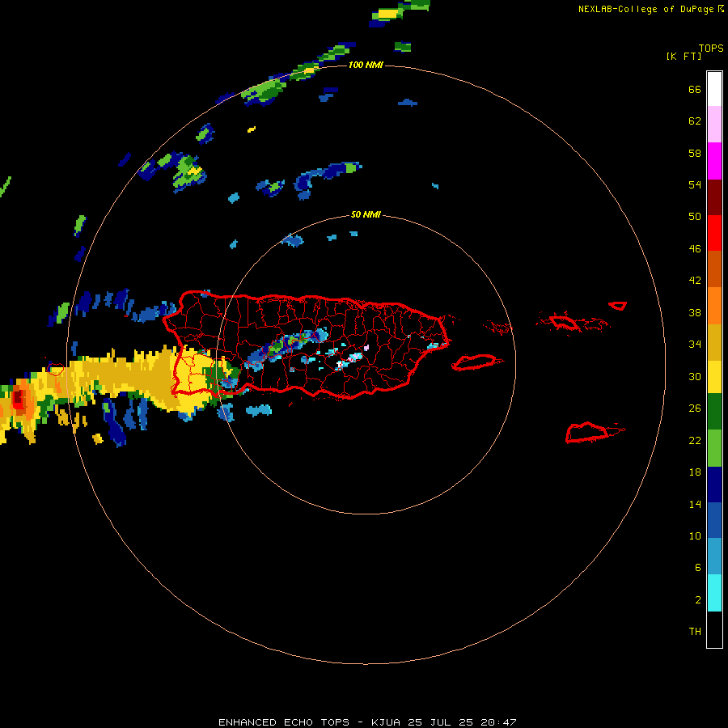Select the bright yellow legend swatch

pyautogui.click(x=714, y=377)
